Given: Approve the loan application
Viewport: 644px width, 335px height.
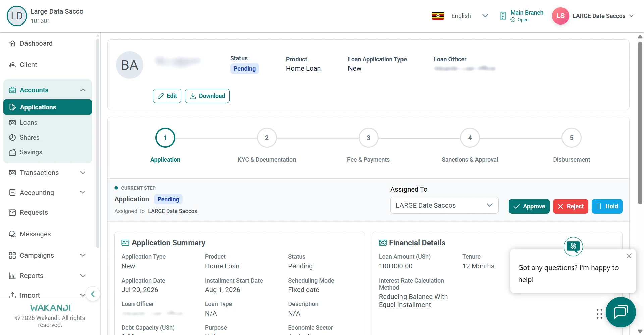Looking at the screenshot, I should click(x=529, y=206).
